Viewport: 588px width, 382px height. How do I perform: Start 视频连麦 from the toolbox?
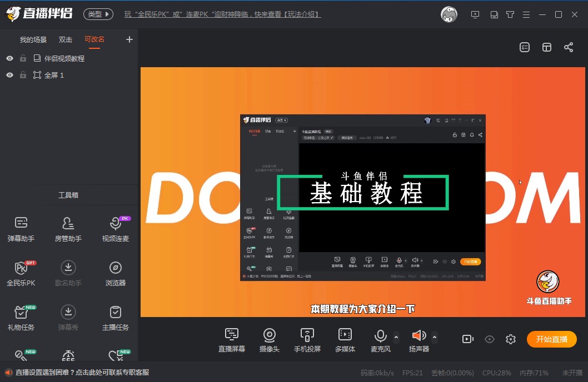coord(115,228)
